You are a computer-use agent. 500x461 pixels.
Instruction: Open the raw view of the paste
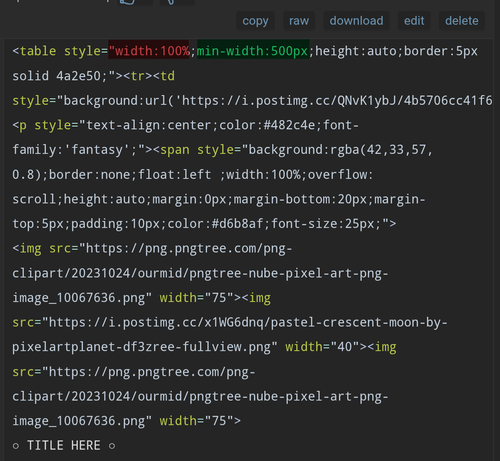click(299, 21)
